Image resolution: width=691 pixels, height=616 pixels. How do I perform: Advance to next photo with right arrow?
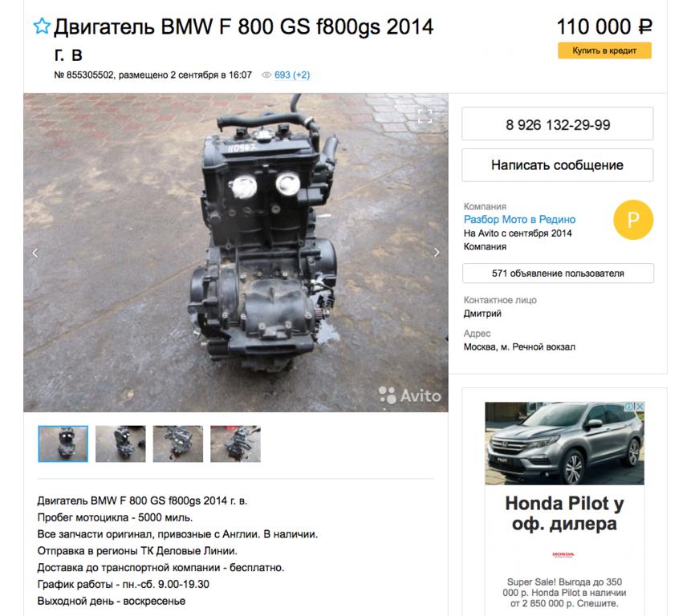437,253
